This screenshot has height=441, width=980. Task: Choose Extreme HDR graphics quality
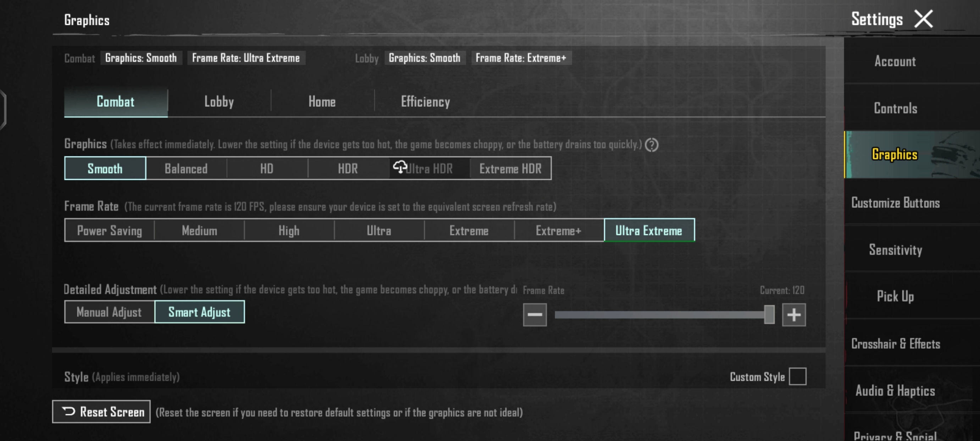point(510,168)
